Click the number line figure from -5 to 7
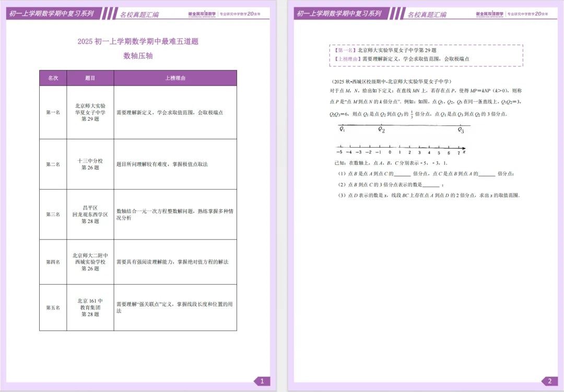Image resolution: width=564 pixels, height=392 pixels. 401,149
